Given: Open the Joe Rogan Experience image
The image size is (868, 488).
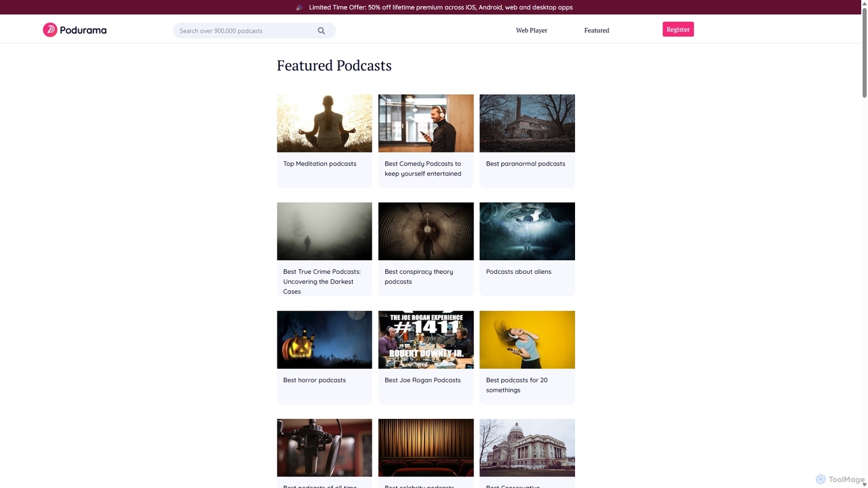Looking at the screenshot, I should pos(426,340).
